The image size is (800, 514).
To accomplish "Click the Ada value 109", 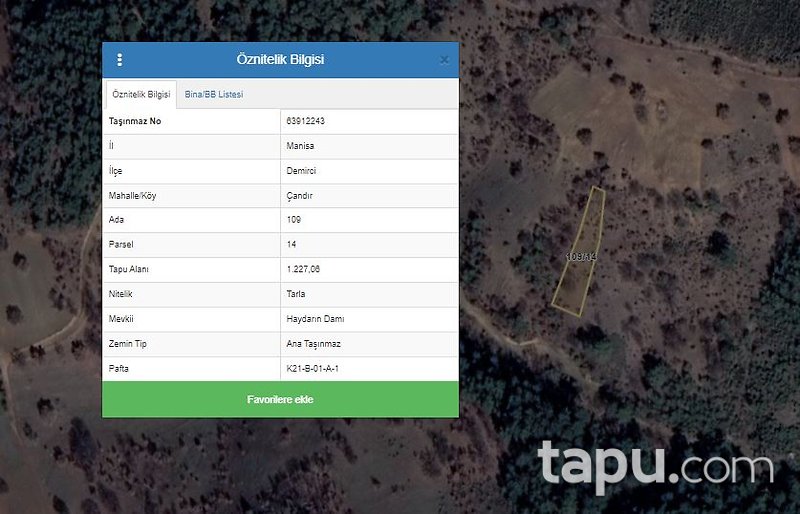I will [x=294, y=219].
